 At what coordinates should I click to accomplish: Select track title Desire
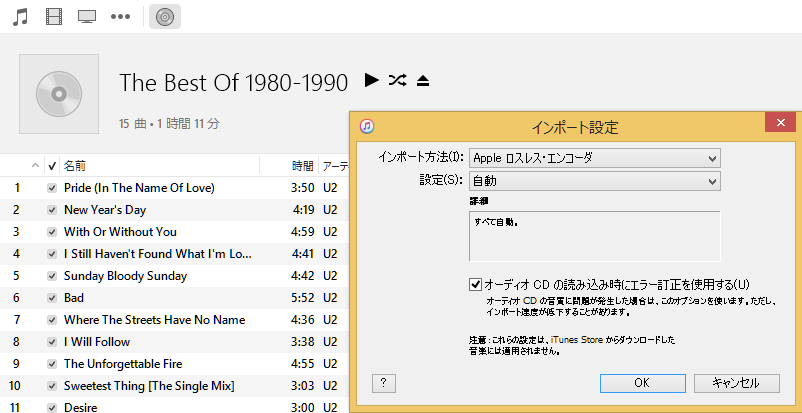pos(80,407)
